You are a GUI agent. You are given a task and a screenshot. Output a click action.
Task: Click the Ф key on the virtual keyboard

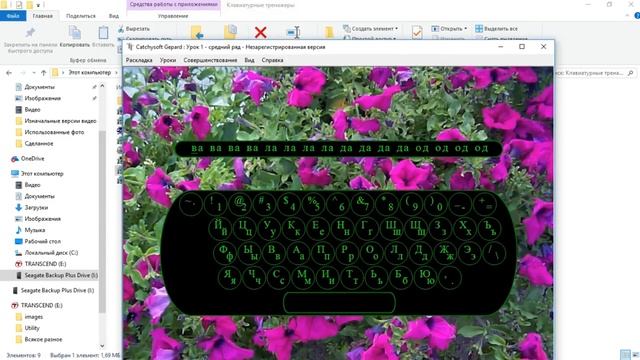click(226, 252)
